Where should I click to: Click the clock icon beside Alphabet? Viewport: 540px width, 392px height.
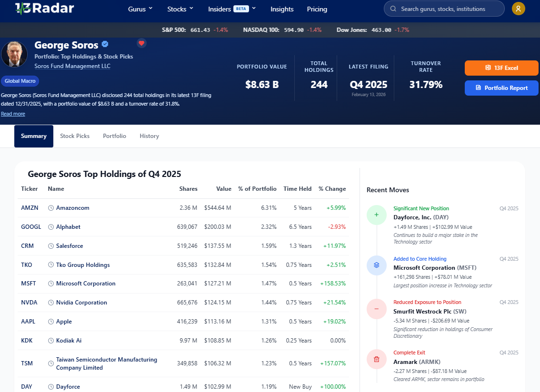pos(50,227)
